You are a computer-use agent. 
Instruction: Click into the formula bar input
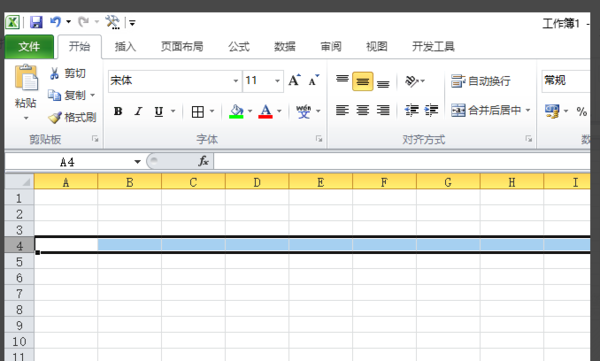pyautogui.click(x=402, y=162)
